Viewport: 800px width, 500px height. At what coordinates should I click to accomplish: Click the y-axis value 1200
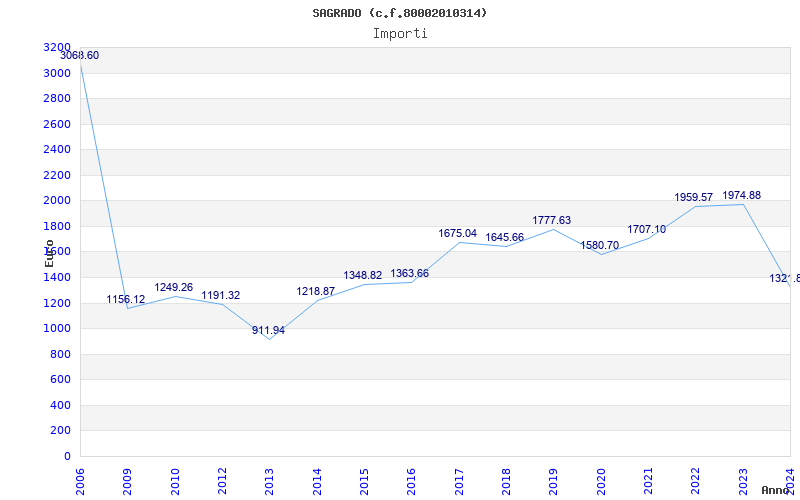57,303
